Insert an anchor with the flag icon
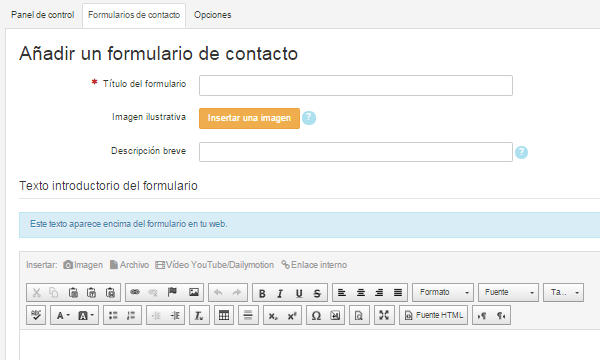Image resolution: width=600 pixels, height=360 pixels. (172, 292)
